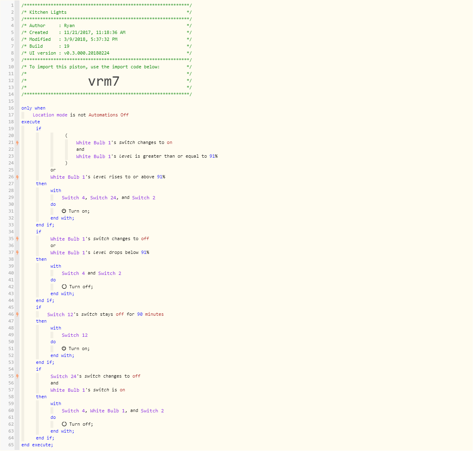This screenshot has height=454, width=476.
Task: Click the 'end with;' on line 32
Action: [x=62, y=218]
